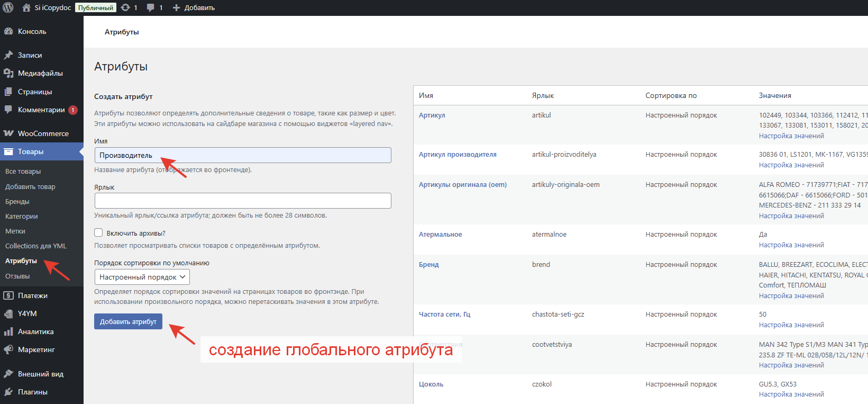Open comments bubble icon in admin bar

click(x=151, y=7)
